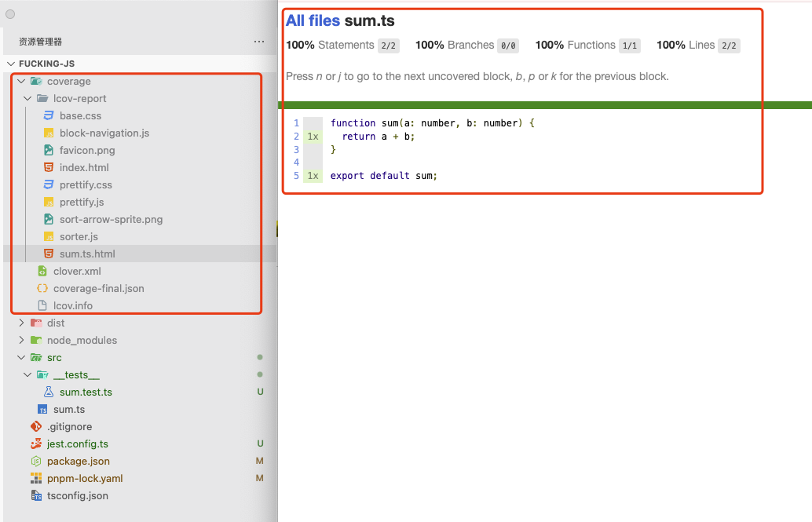This screenshot has width=812, height=522.
Task: Open sum.ts source file
Action: click(x=69, y=409)
